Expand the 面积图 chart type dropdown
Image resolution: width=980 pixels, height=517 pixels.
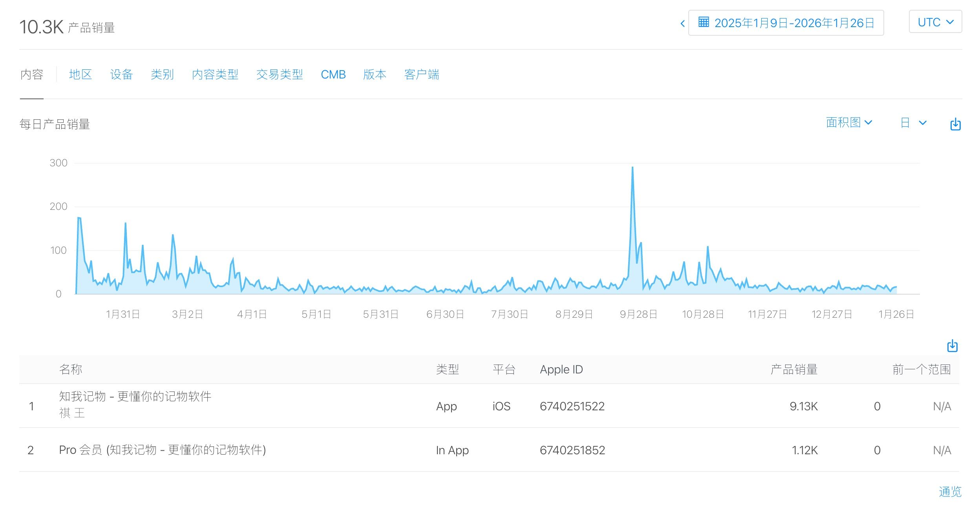point(848,122)
